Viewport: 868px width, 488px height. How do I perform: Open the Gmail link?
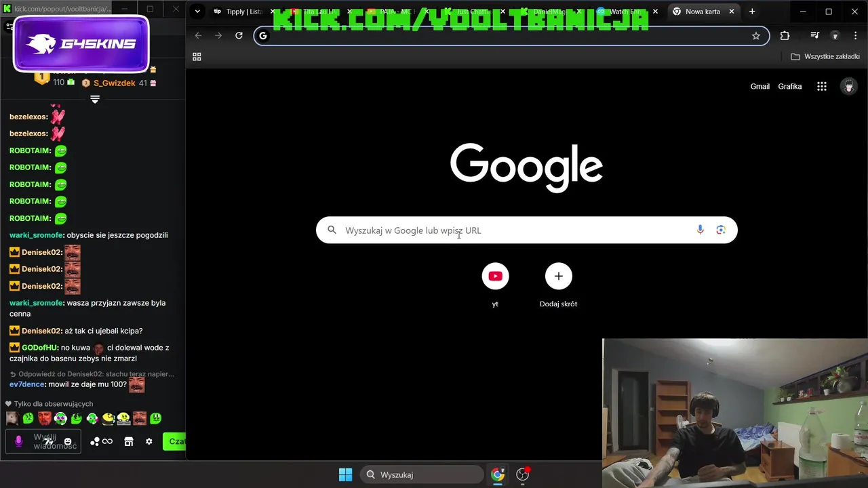point(759,87)
